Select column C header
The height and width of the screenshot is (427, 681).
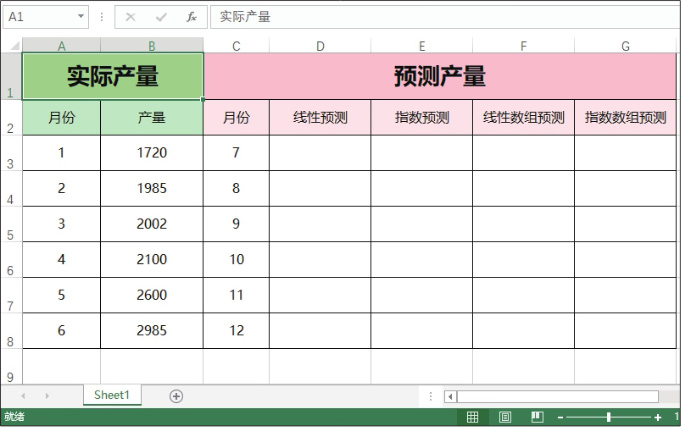pyautogui.click(x=236, y=46)
